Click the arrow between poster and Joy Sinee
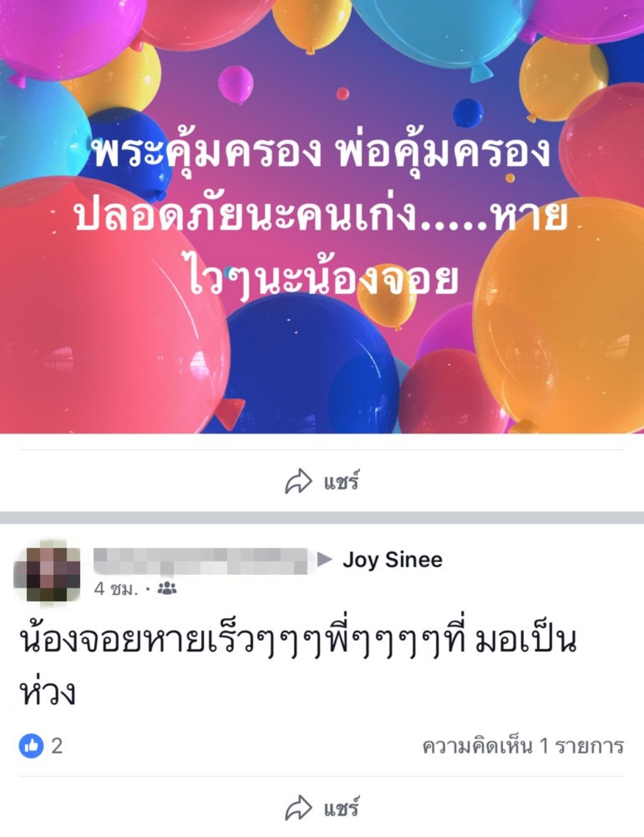 click(x=325, y=559)
